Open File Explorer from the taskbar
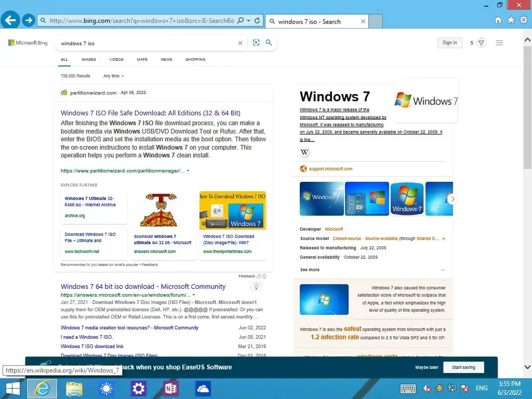Viewport: 532px width, 399px height. (x=74, y=389)
